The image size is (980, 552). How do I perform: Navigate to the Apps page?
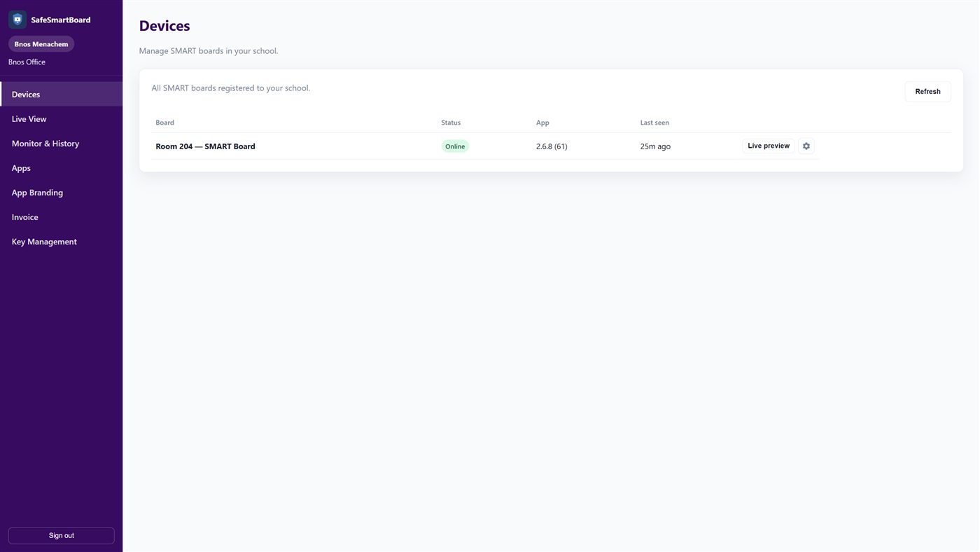[x=62, y=167]
